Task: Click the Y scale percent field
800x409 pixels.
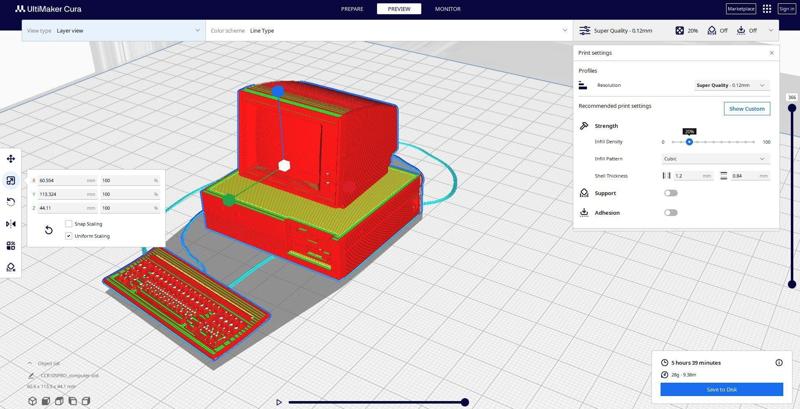Action: coord(130,194)
